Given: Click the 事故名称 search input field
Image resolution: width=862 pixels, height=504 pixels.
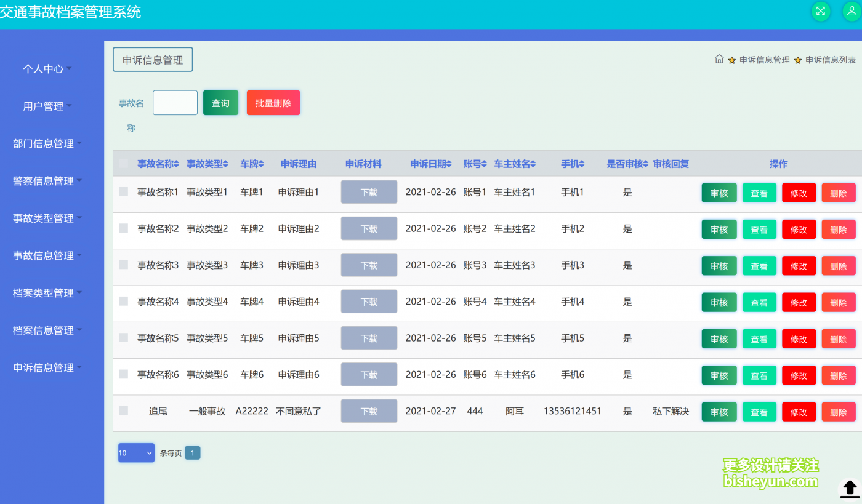Looking at the screenshot, I should tap(175, 102).
